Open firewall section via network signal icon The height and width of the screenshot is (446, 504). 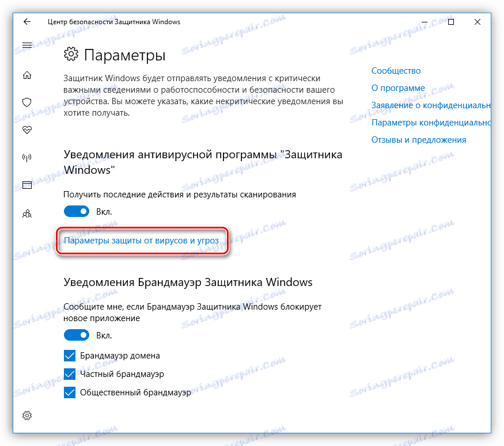26,158
